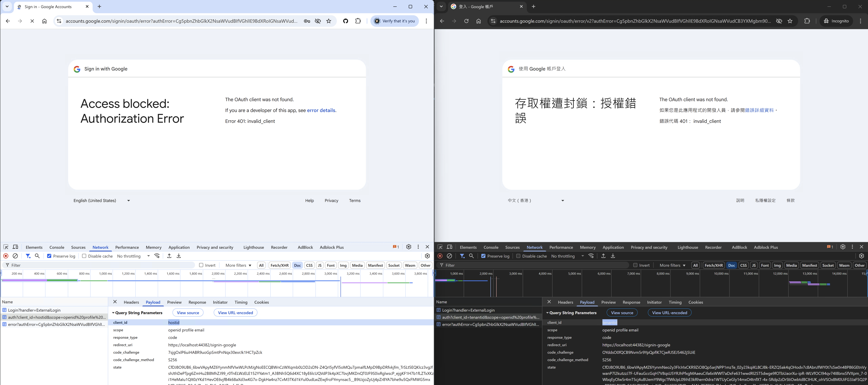The image size is (868, 385).
Task: Click the Import HAR upload icon in left DevTools
Action: (169, 256)
